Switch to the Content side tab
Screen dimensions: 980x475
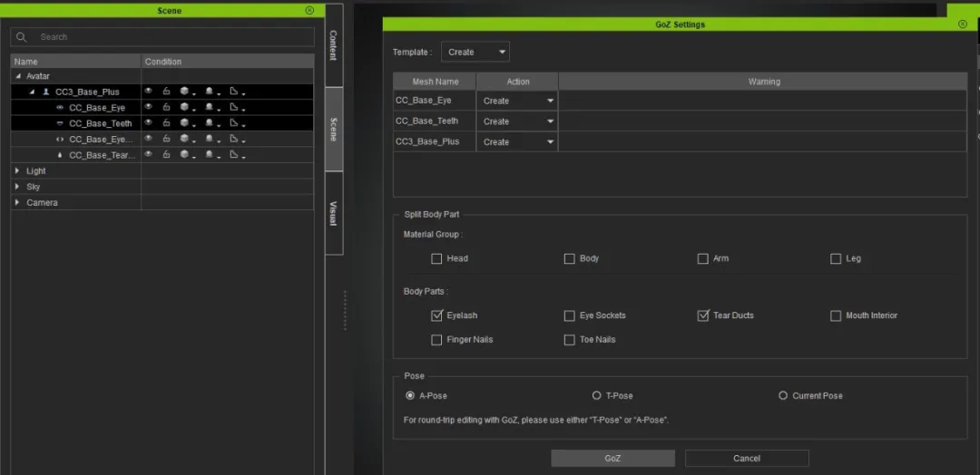333,45
